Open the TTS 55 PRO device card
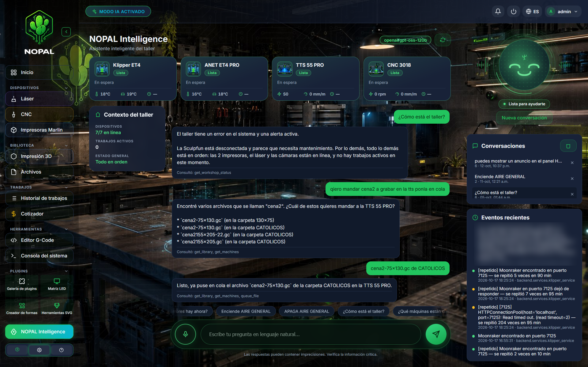This screenshot has height=367, width=588. (x=315, y=79)
